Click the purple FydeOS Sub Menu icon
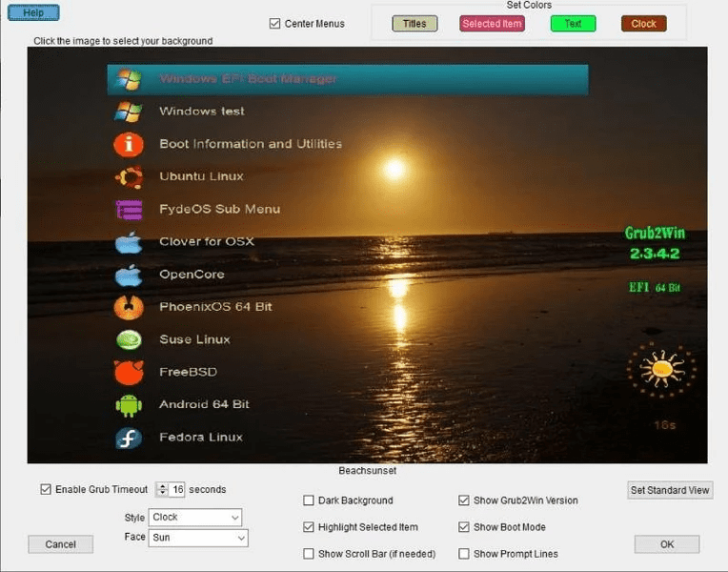Viewport: 728px width, 572px height. pos(129,210)
